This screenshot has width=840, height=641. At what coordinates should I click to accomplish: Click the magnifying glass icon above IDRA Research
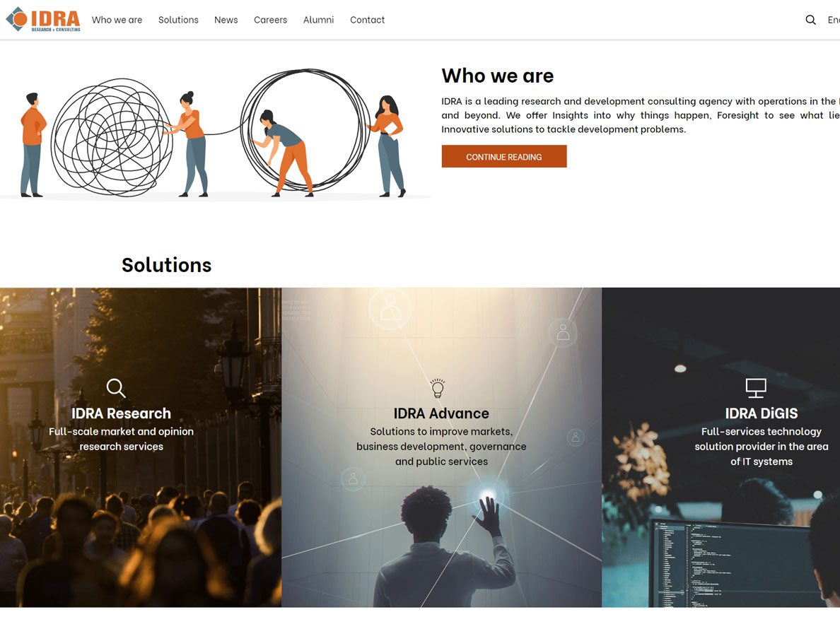coord(116,388)
